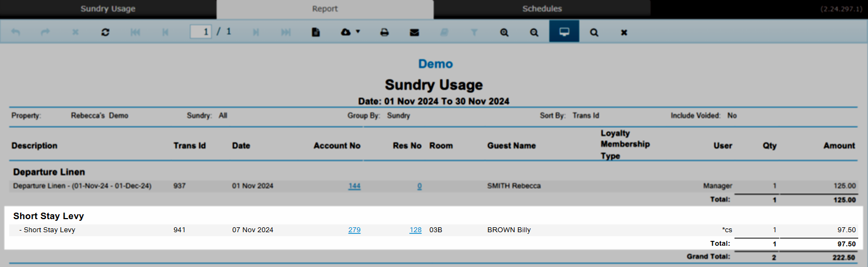Jump to last report page
The height and width of the screenshot is (267, 868).
tap(286, 32)
